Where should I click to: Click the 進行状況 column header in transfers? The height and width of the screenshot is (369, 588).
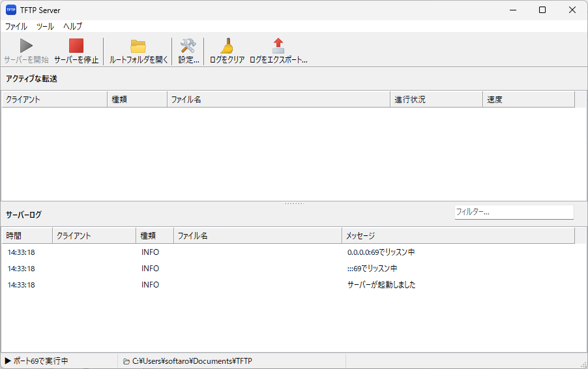point(436,100)
